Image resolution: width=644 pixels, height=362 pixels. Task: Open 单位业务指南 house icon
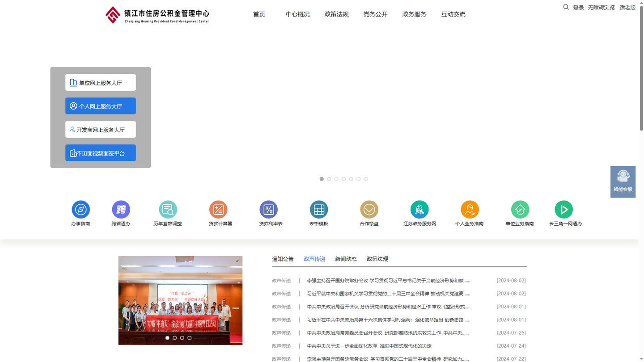pyautogui.click(x=520, y=210)
